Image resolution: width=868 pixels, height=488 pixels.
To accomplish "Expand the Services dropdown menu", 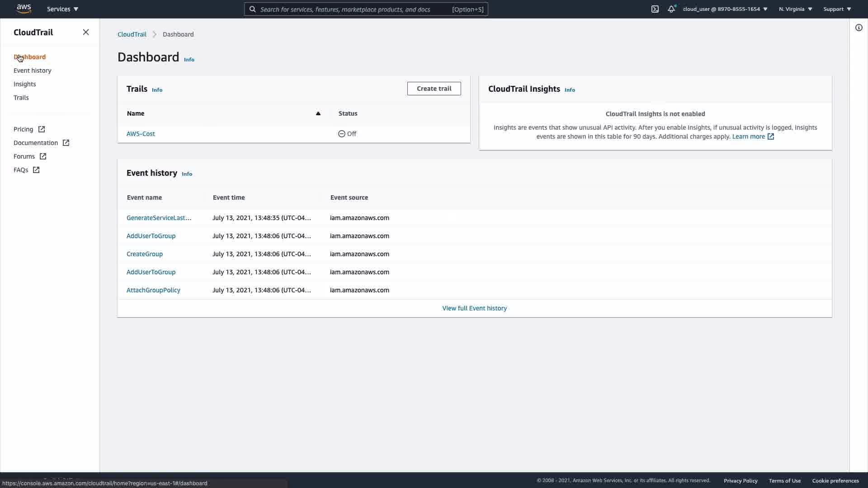I will coord(62,9).
